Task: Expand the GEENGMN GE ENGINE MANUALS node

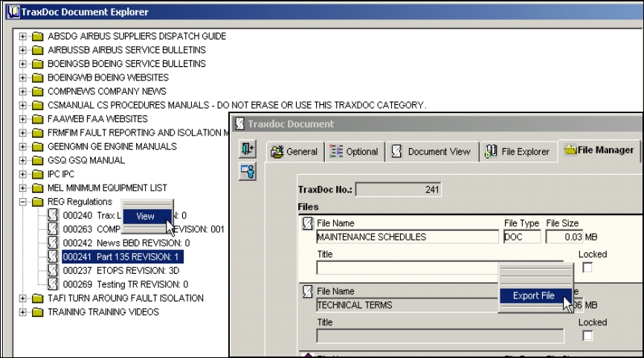Action: [x=22, y=147]
